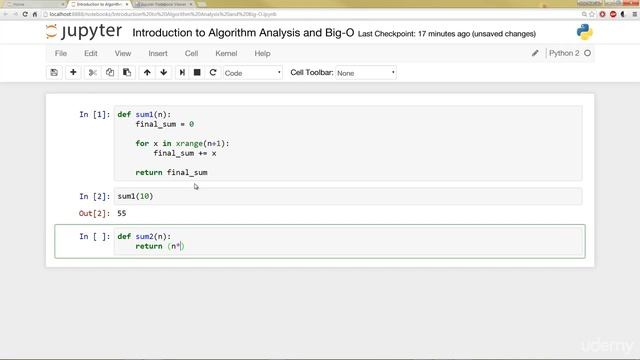Click In [2] prompt label
This screenshot has height=360, width=640.
coord(95,196)
